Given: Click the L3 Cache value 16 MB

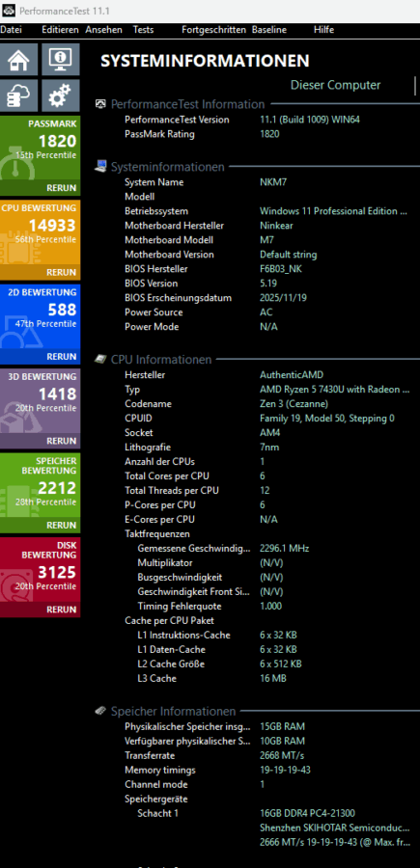Looking at the screenshot, I should [x=273, y=678].
